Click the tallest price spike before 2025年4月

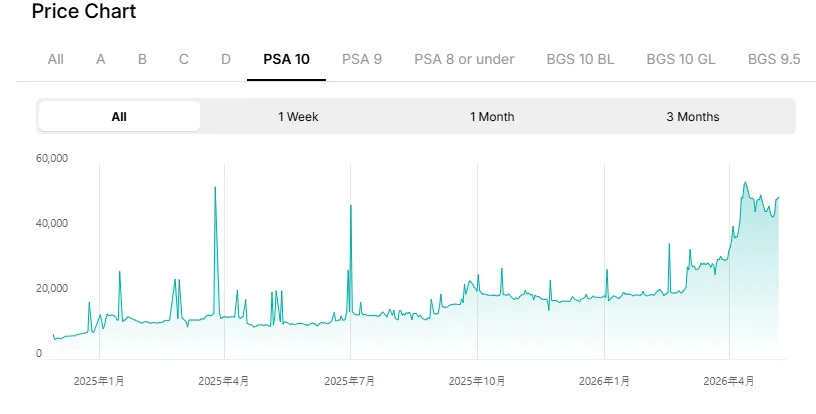click(215, 188)
